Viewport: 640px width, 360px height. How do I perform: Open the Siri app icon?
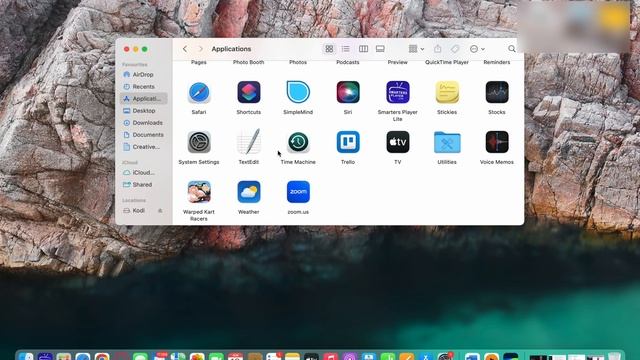(348, 92)
